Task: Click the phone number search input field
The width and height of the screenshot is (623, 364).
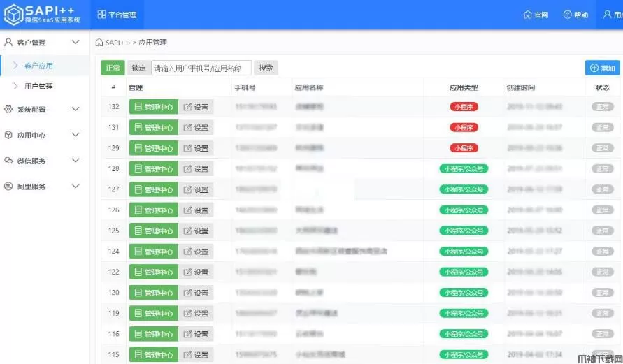Action: (201, 68)
